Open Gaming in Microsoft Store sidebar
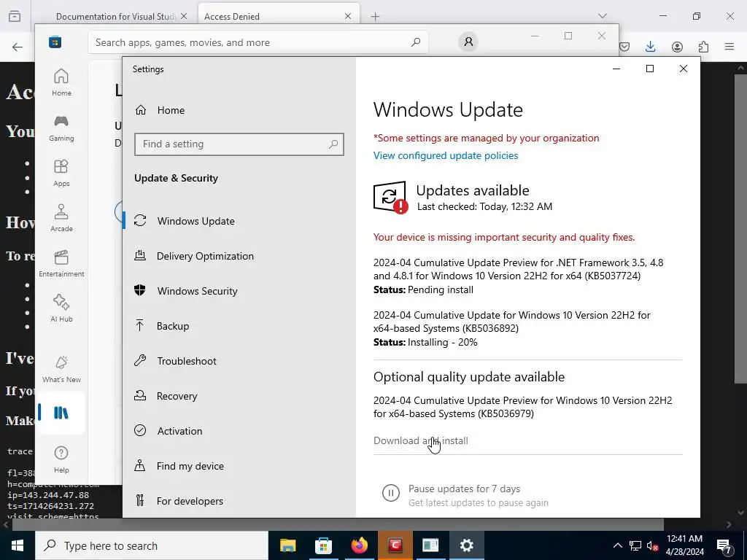The image size is (747, 560). (x=61, y=128)
